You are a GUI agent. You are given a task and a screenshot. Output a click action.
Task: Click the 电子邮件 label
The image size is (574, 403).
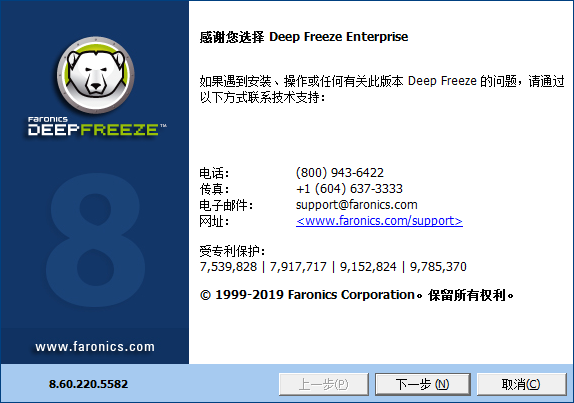click(x=226, y=205)
